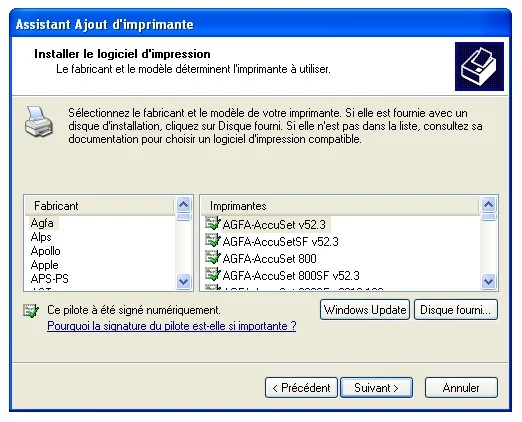This screenshot has height=422, width=522.
Task: Pick Apple in the Fabricant list
Action: tap(44, 265)
